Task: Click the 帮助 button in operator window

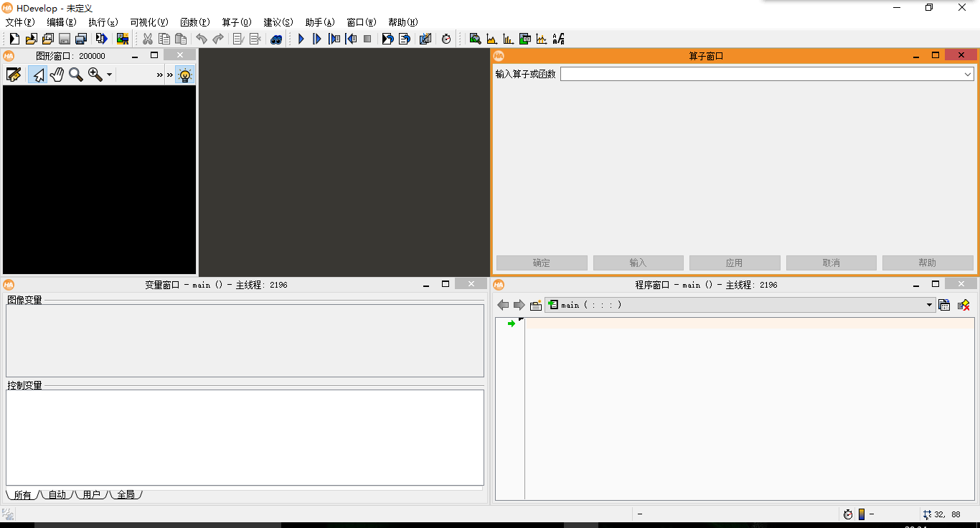Action: (x=927, y=263)
